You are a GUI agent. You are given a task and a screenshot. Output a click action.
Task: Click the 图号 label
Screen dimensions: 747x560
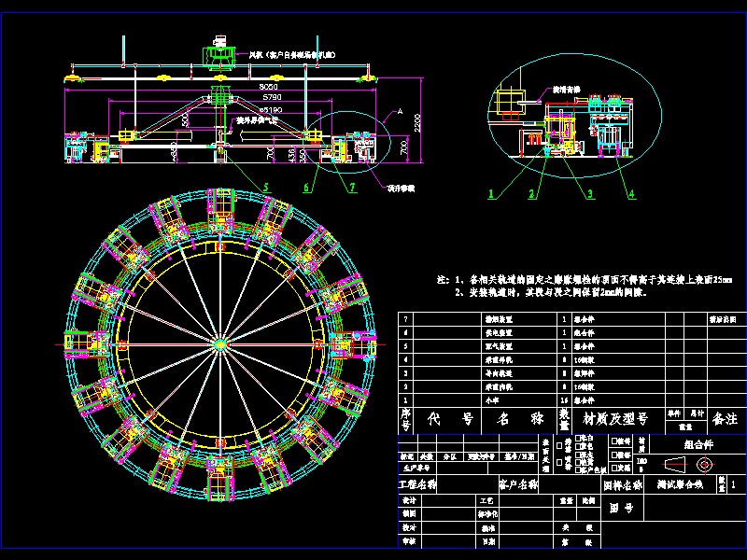[x=622, y=509]
